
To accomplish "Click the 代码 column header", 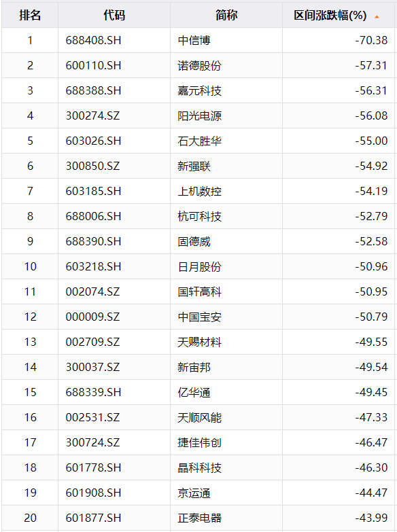I will 114,15.
